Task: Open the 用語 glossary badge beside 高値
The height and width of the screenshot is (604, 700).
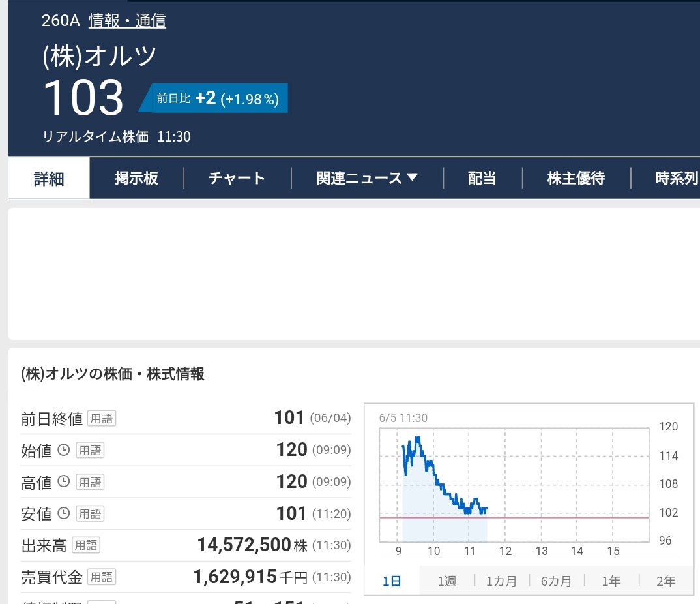Action: [90, 482]
